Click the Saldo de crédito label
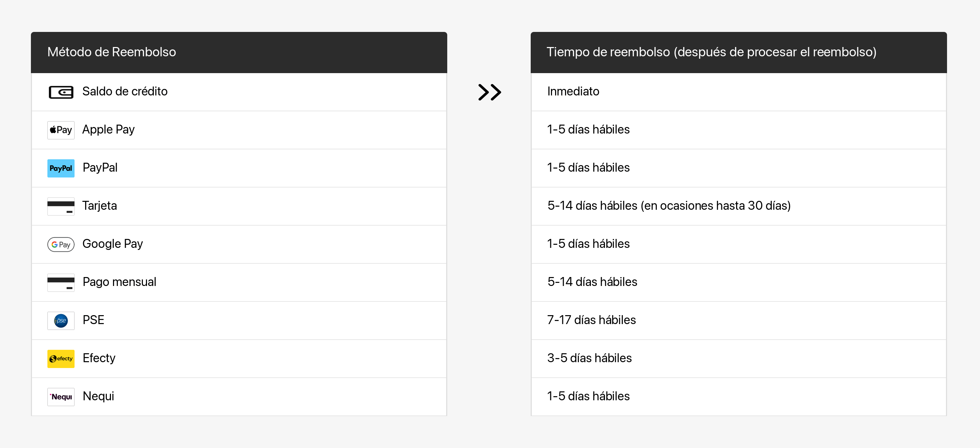This screenshot has height=448, width=980. tap(125, 92)
